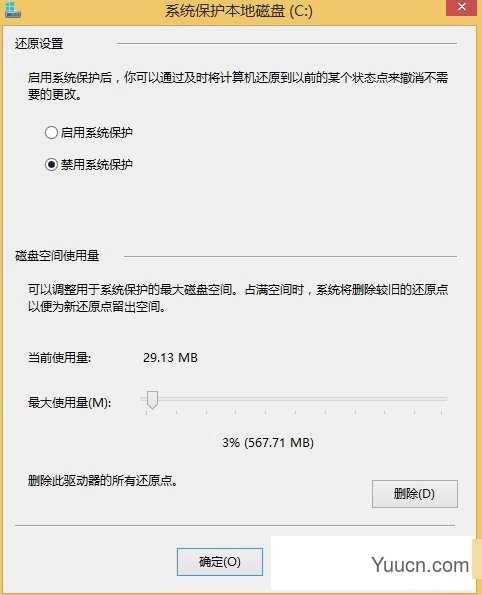This screenshot has width=482, height=595.
Task: Click the 最大使用量 slider thumb
Action: click(152, 400)
